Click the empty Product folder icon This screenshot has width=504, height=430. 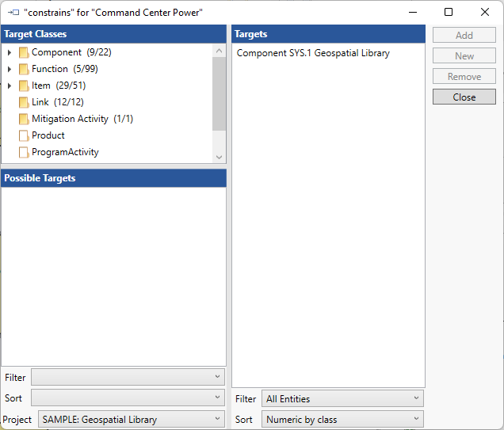click(x=24, y=135)
